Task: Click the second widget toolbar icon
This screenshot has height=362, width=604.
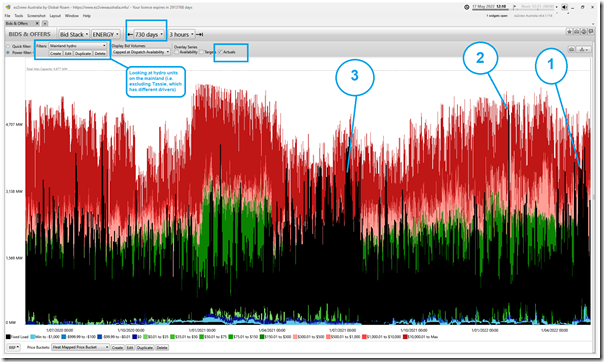Action: point(576,32)
